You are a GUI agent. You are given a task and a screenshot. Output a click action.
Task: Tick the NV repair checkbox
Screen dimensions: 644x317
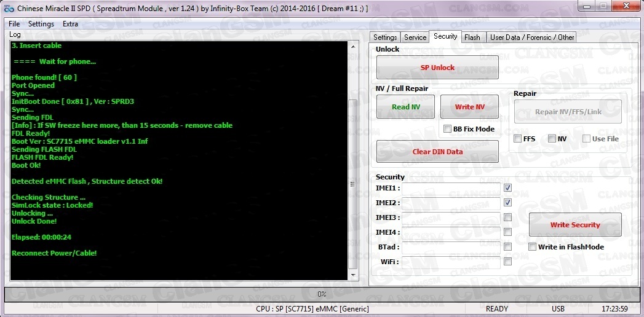pyautogui.click(x=552, y=139)
